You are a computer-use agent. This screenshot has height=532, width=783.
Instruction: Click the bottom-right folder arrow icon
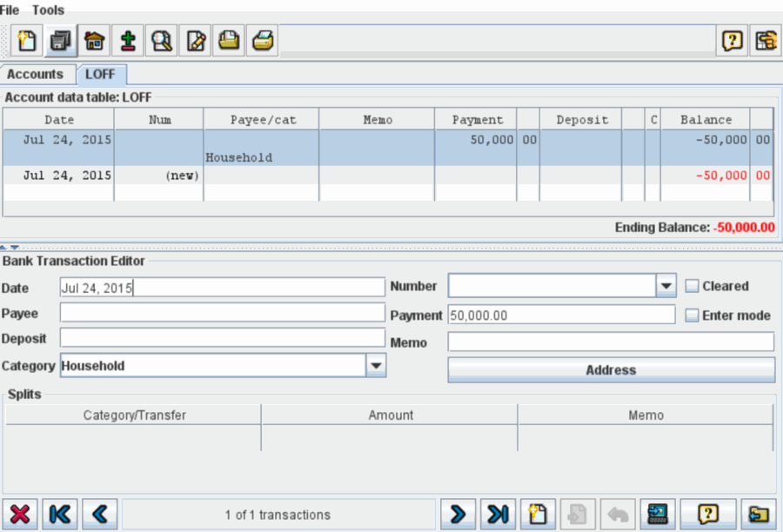[759, 514]
